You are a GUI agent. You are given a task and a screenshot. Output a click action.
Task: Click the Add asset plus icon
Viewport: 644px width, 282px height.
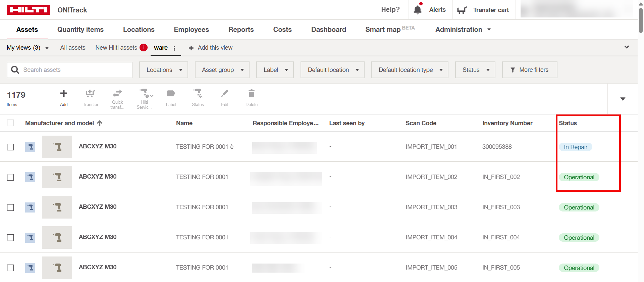coord(64,94)
